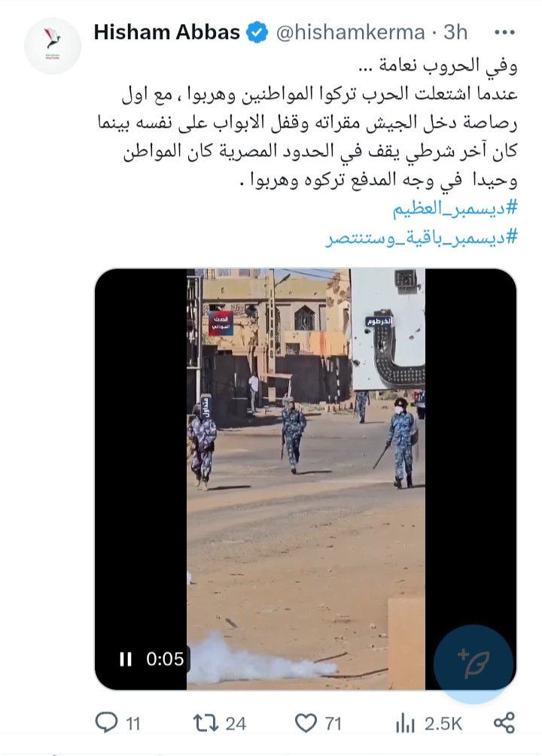Tap the compose new post floating button
Viewport: 542px width, 756px height.
(473, 664)
